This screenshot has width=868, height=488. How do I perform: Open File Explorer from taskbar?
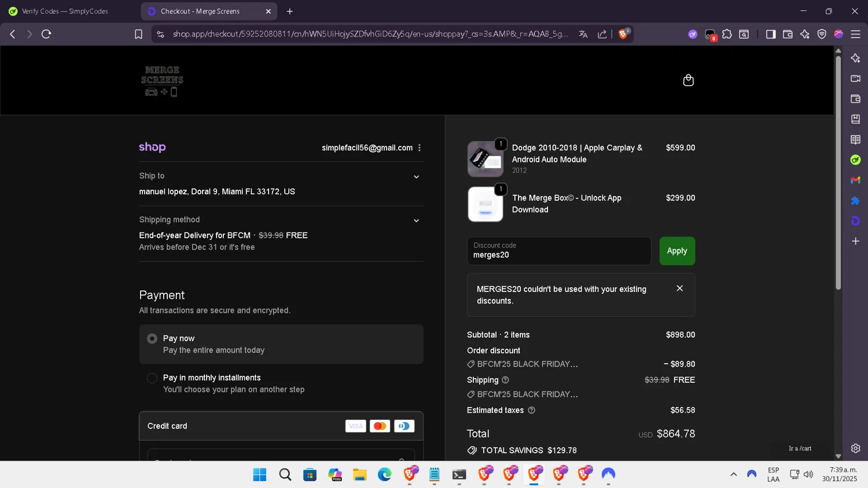[360, 475]
